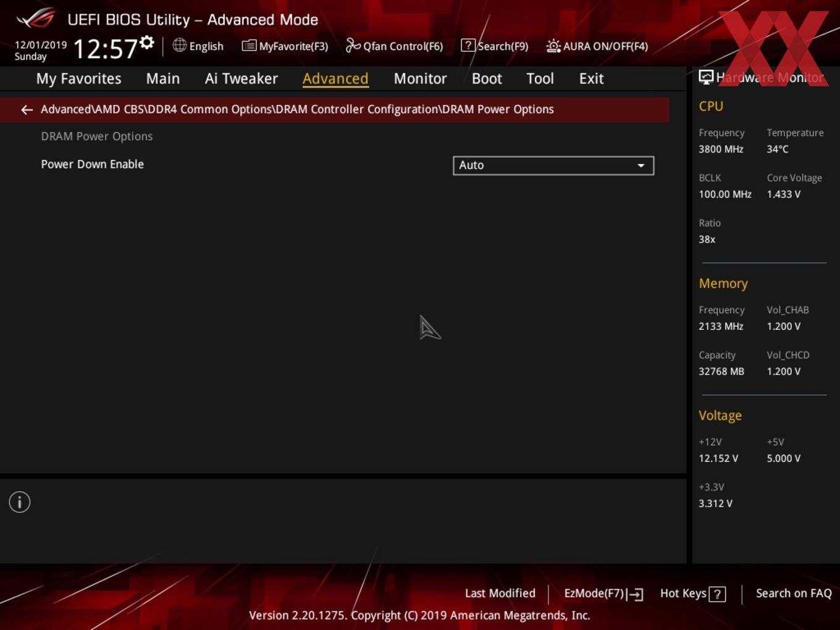Open the Monitor tab
Screen dimensions: 840x630
click(420, 78)
